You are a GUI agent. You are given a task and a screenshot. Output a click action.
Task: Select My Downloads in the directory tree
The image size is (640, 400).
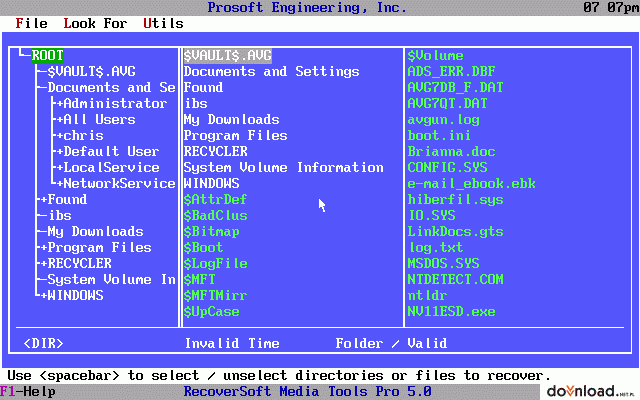[96, 231]
